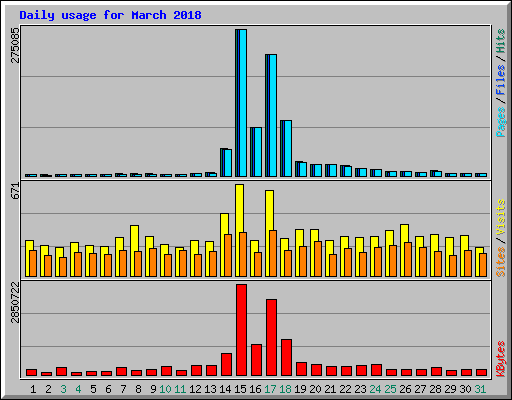Click the red KBytes bar for day 17
The height and width of the screenshot is (400, 512).
[271, 338]
